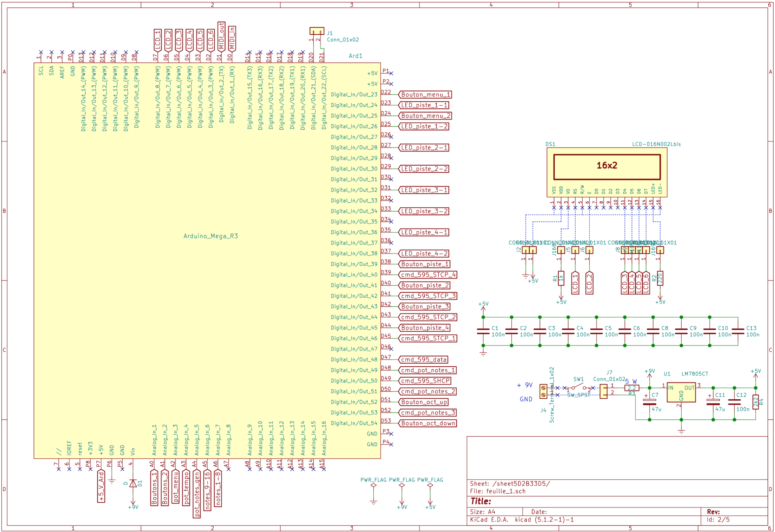The height and width of the screenshot is (532, 775).
Task: Click the C7 47u polarized capacitor
Action: [x=649, y=401]
